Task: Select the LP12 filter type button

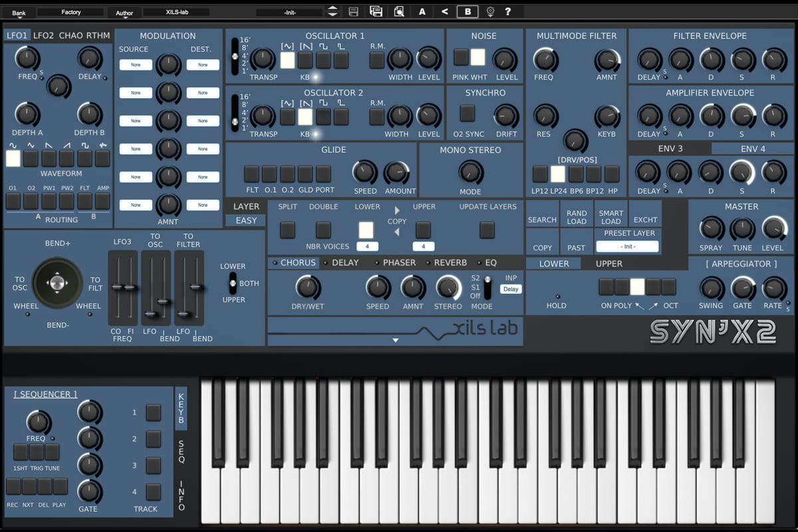Action: [x=540, y=174]
